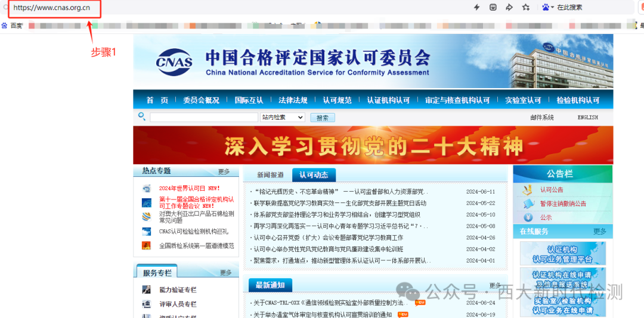Open the 实验室认可 navigation item
This screenshot has height=318, width=644.
click(x=524, y=100)
